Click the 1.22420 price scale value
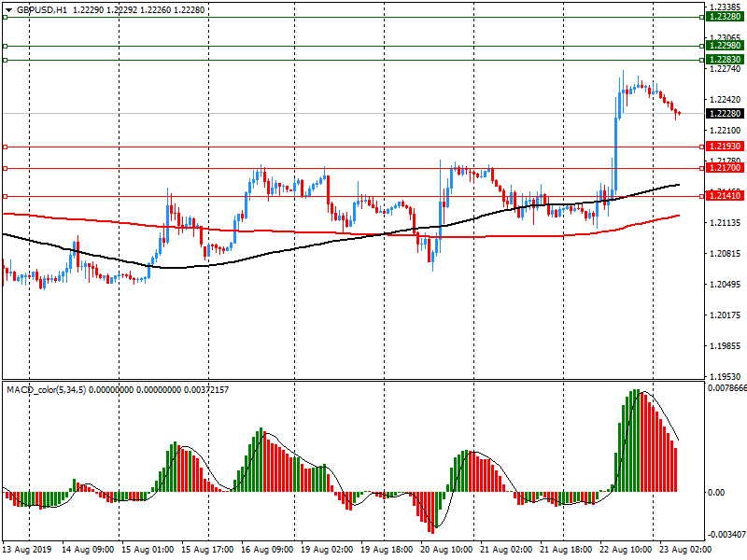747x560 pixels. tap(726, 100)
